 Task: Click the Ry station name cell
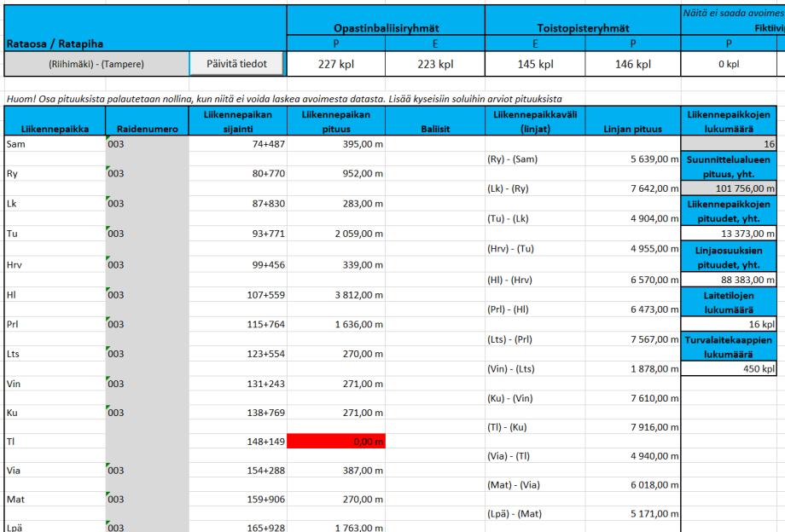click(x=55, y=174)
